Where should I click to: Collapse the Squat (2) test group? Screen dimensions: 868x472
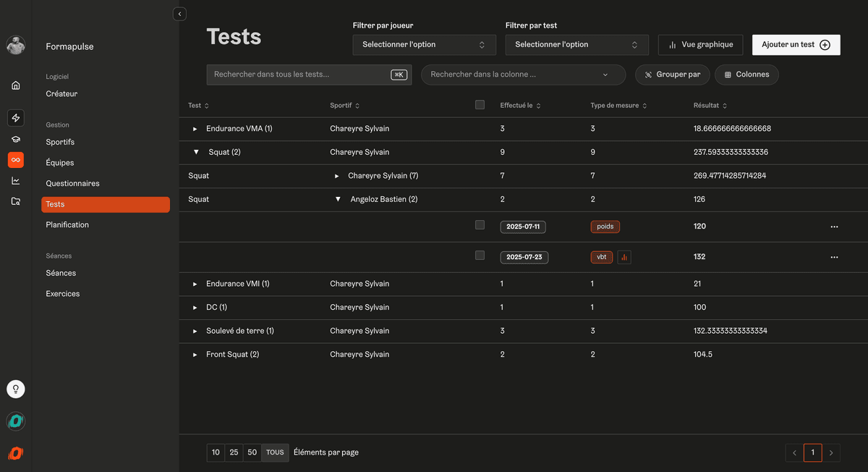(196, 152)
